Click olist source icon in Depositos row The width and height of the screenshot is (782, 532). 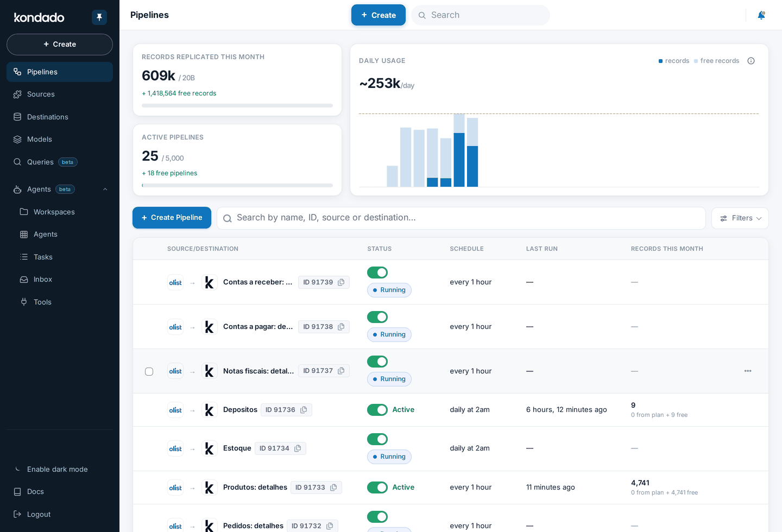click(175, 410)
